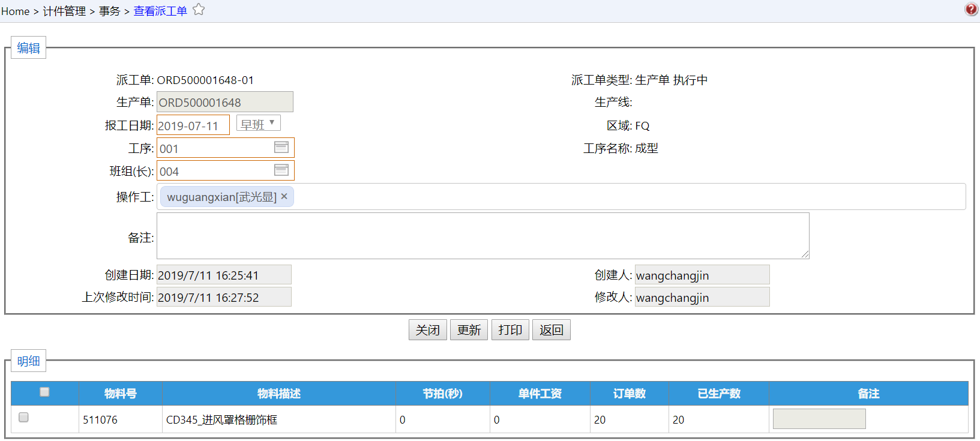Open the 事务 breadcrumb
This screenshot has height=441, width=980.
tap(110, 11)
